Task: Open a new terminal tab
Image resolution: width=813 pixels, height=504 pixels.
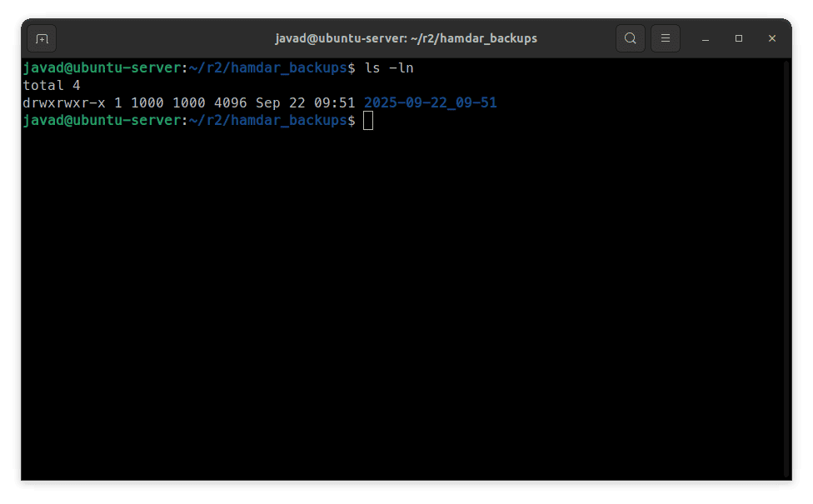Action: (42, 38)
